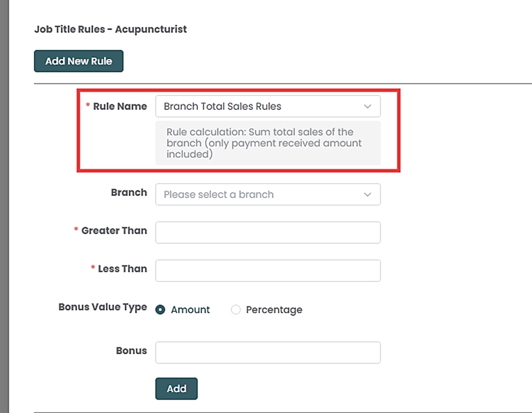The height and width of the screenshot is (413, 532).
Task: Open the 'Please select a branch' dropdown
Action: (x=261, y=195)
